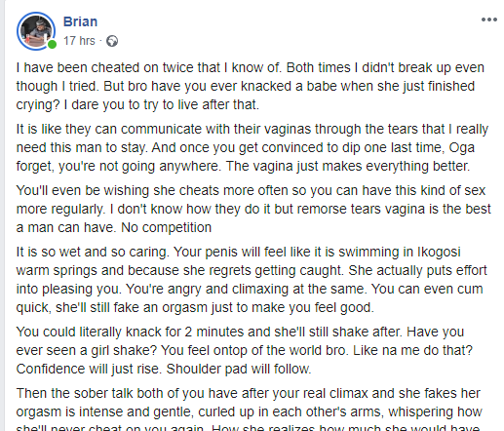
Task: Click the paragraph starting "It is like they can"
Action: 252,147
